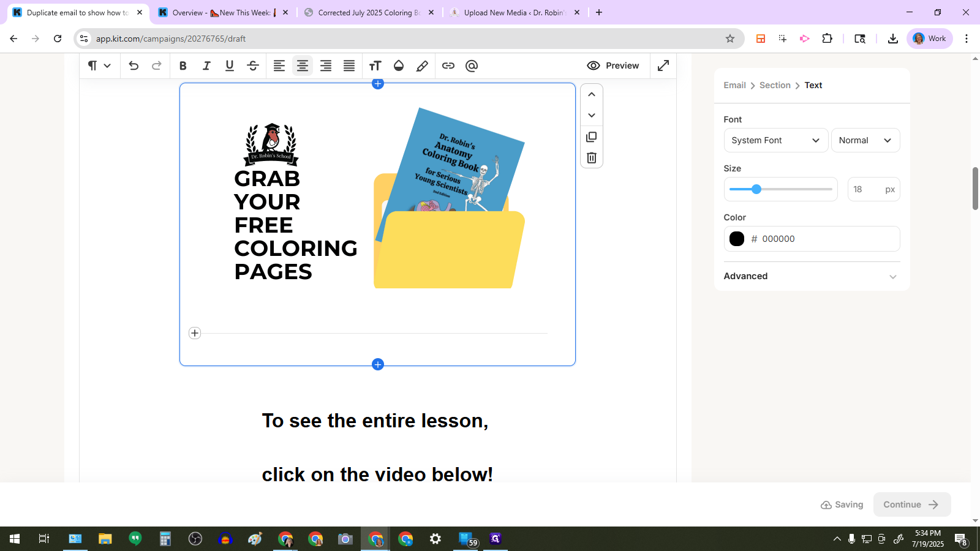Image resolution: width=980 pixels, height=551 pixels.
Task: Expand the Advanced settings section
Action: coord(812,276)
